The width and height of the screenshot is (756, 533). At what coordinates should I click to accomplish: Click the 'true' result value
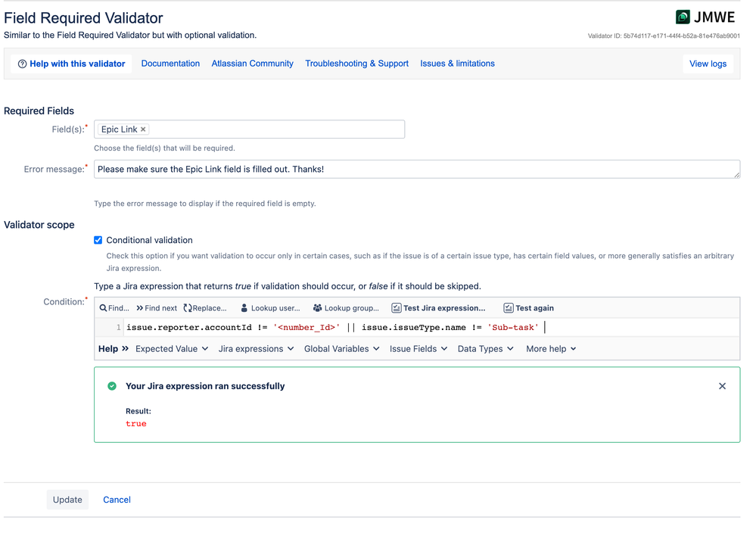pos(136,423)
